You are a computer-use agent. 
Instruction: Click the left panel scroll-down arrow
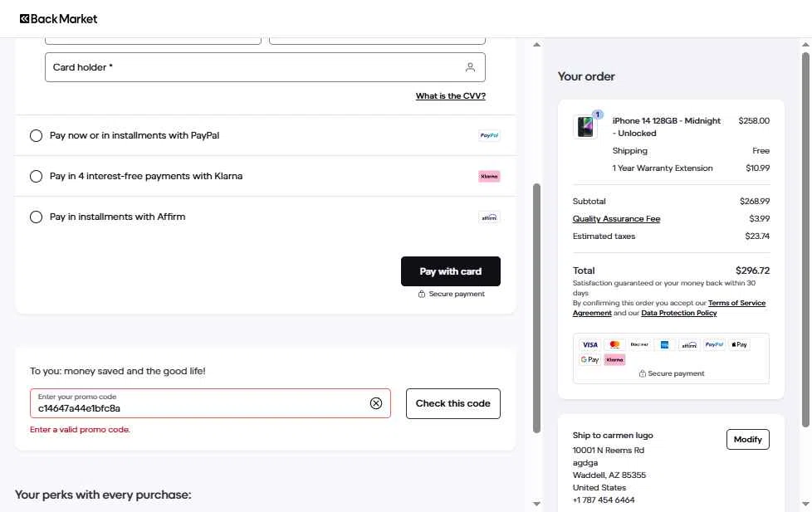(x=536, y=504)
